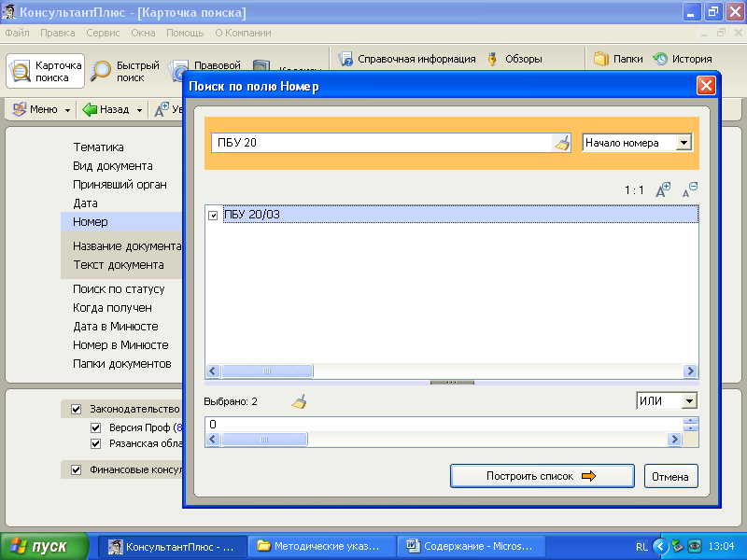Image resolution: width=747 pixels, height=560 pixels.
Task: Expand hidden tray icons arrow
Action: pyautogui.click(x=660, y=546)
